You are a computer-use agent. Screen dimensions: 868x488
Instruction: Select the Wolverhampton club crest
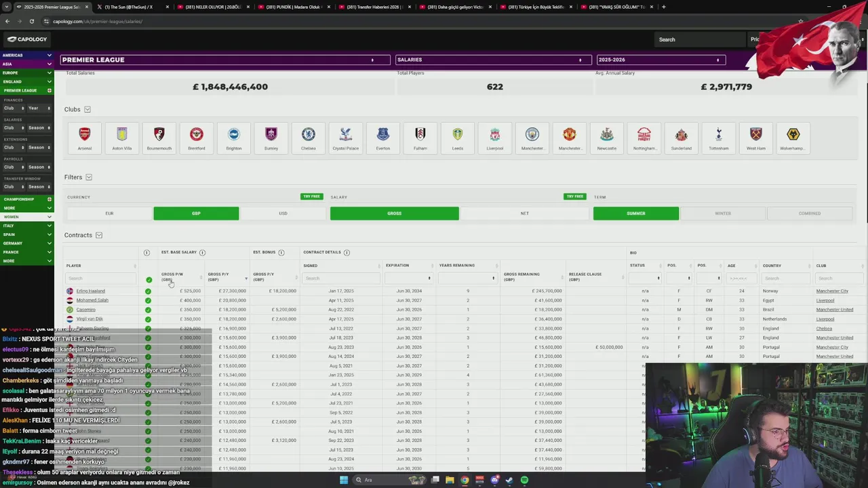793,134
